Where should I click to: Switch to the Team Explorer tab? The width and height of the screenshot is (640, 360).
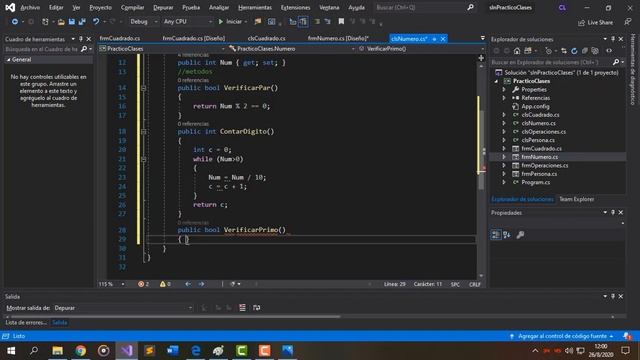pos(576,199)
